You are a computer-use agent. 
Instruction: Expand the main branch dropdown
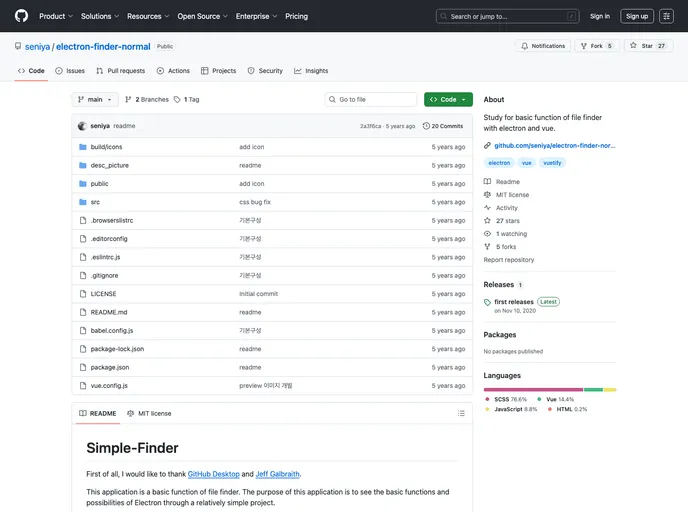95,100
